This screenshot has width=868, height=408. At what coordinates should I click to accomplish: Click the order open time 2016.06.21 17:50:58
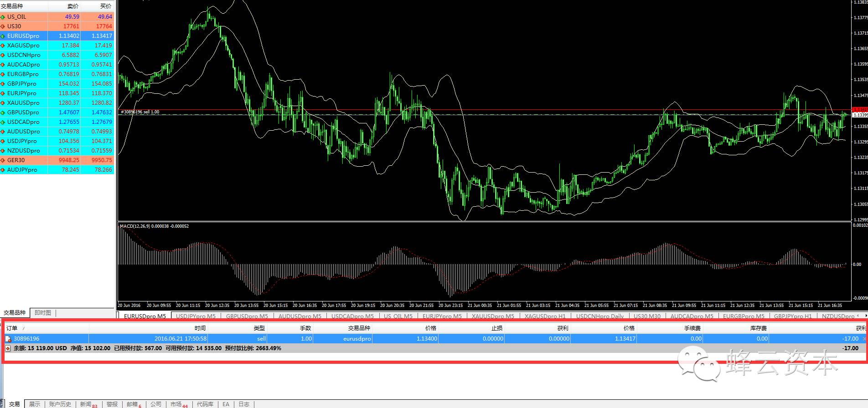[181, 339]
